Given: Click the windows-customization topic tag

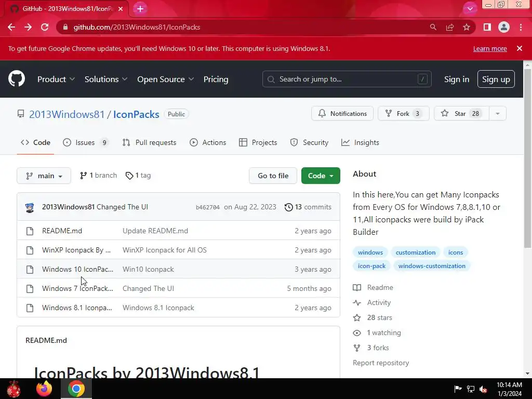Looking at the screenshot, I should click(432, 266).
